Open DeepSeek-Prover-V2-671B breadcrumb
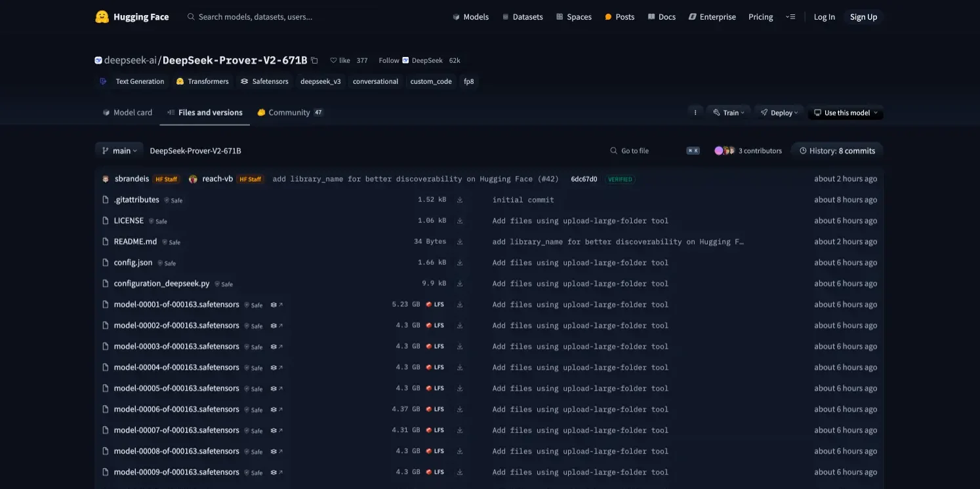 195,151
